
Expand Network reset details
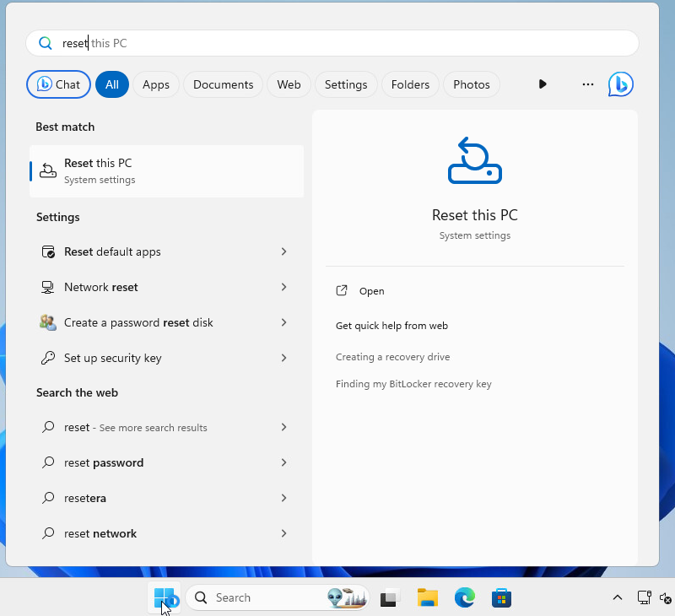(283, 287)
